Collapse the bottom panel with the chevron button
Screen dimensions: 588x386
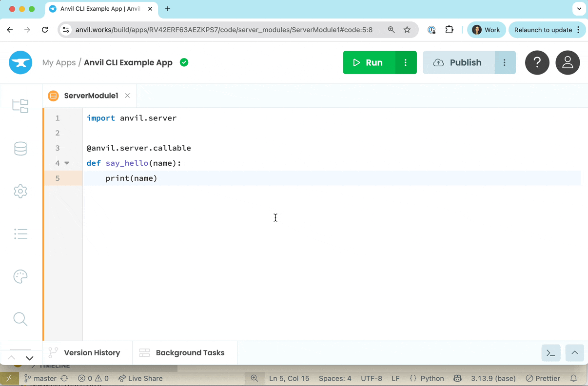(574, 352)
